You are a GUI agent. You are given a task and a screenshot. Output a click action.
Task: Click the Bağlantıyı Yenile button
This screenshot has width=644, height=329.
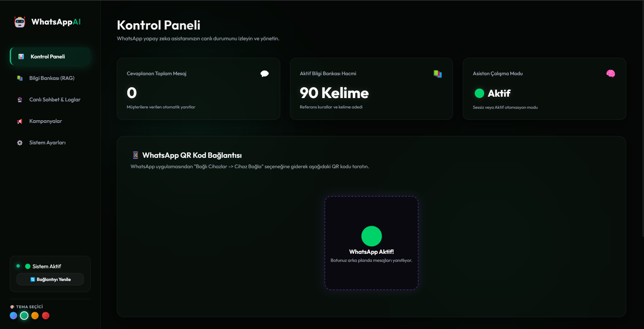(x=50, y=279)
